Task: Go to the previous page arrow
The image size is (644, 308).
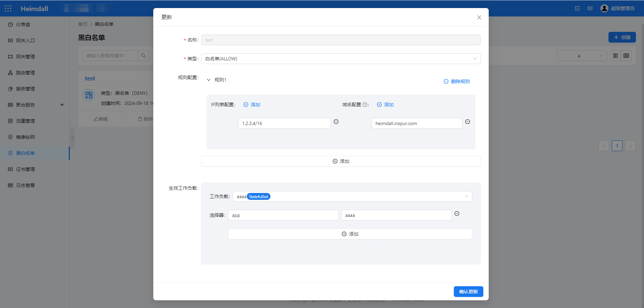Action: pyautogui.click(x=604, y=146)
